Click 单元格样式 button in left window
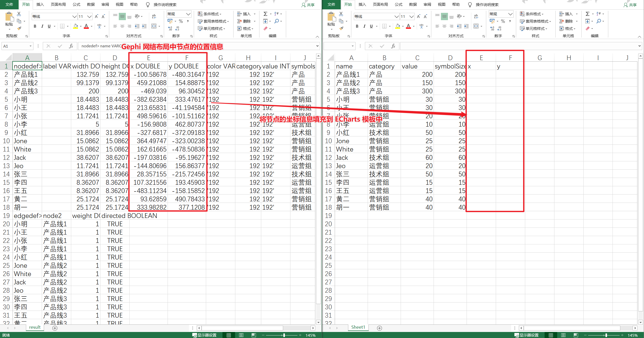This screenshot has height=338, width=644. coord(211,28)
